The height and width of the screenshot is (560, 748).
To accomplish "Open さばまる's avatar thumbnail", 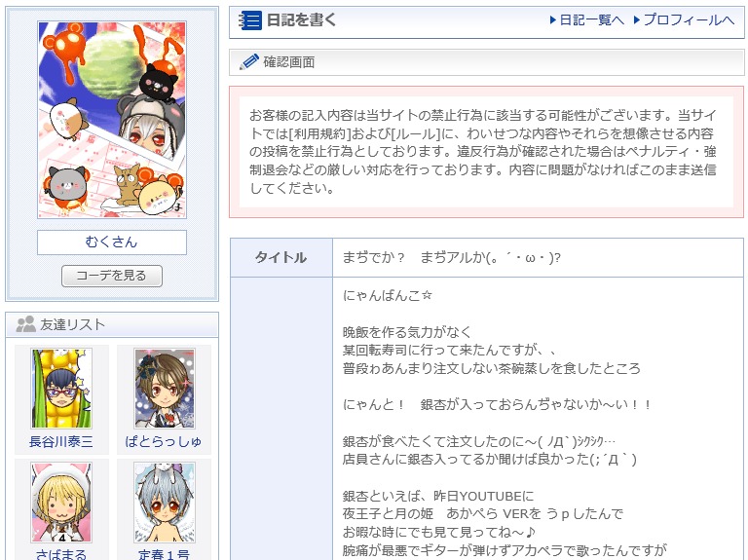I will pos(61,503).
